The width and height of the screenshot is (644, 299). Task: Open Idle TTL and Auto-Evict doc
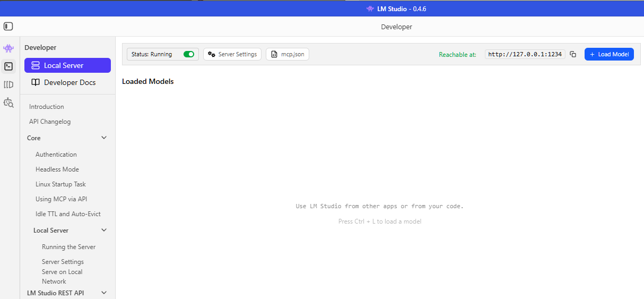click(x=68, y=214)
